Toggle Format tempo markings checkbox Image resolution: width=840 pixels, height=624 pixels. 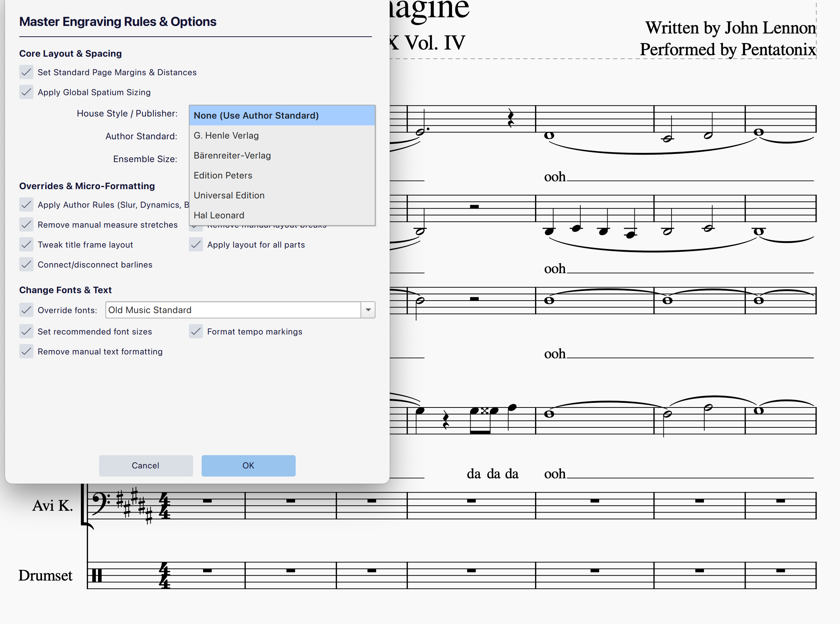pyautogui.click(x=196, y=331)
